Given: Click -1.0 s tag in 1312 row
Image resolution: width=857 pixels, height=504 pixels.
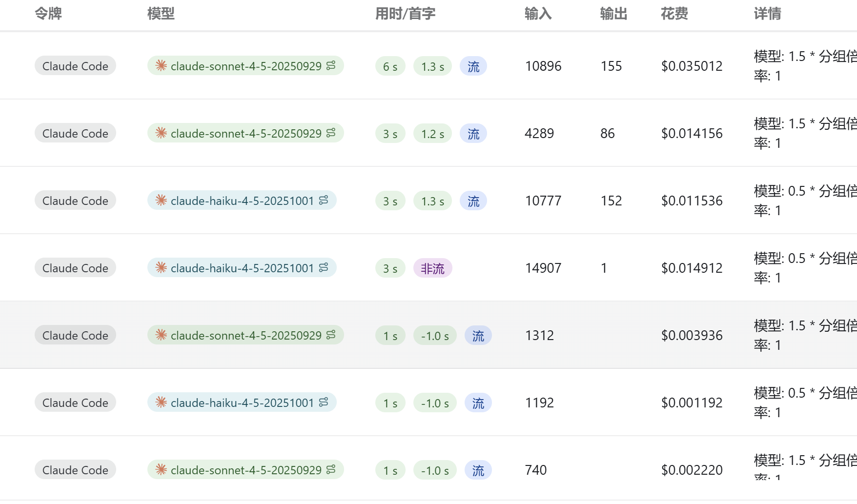Looking at the screenshot, I should (435, 336).
